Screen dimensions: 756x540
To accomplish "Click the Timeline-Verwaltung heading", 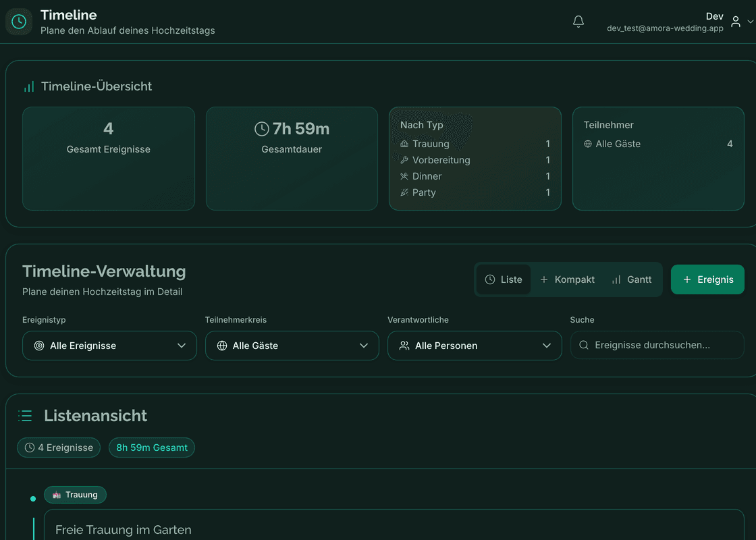I will 104,271.
